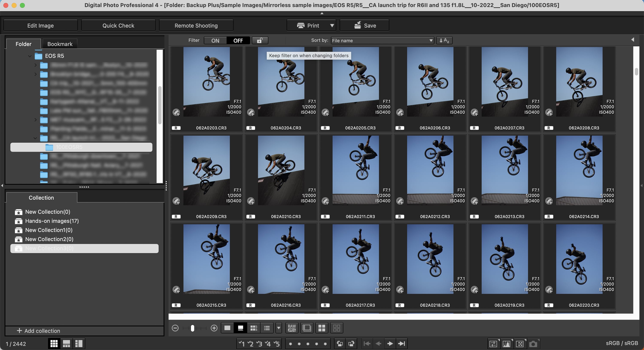Image resolution: width=644 pixels, height=350 pixels.
Task: Select the Collection tab
Action: pos(41,198)
